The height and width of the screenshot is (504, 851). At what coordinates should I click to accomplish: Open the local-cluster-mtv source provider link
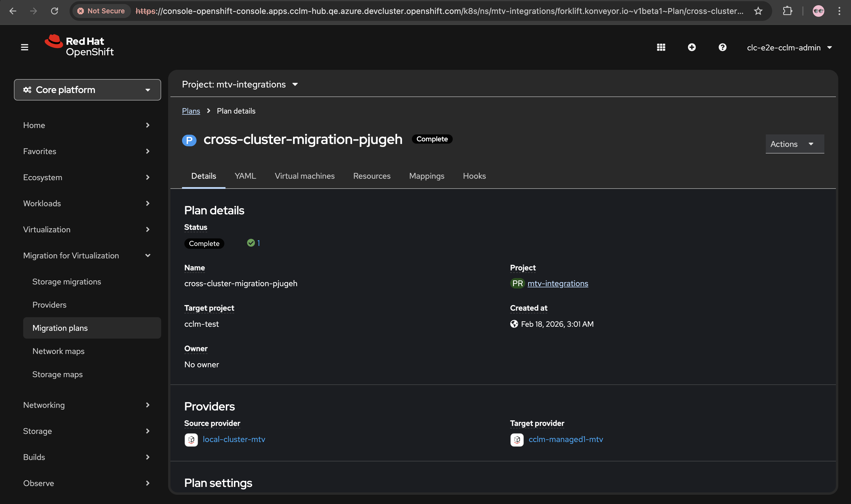tap(234, 439)
